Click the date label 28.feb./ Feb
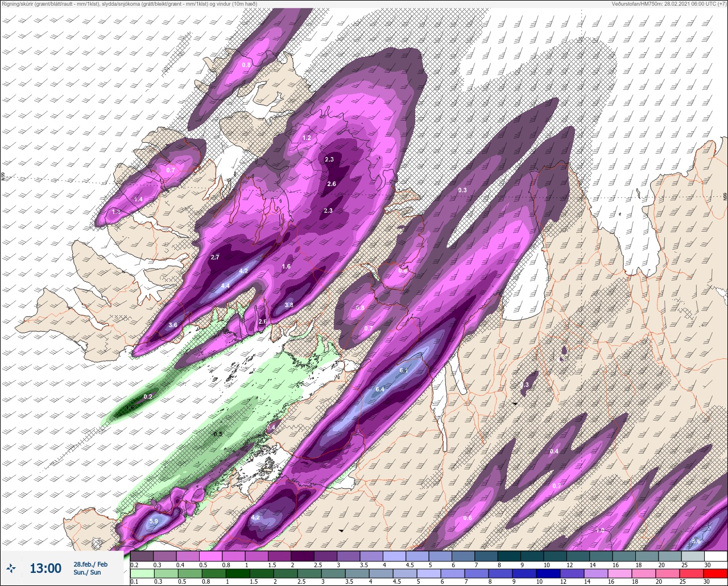This screenshot has width=728, height=586. pyautogui.click(x=90, y=564)
